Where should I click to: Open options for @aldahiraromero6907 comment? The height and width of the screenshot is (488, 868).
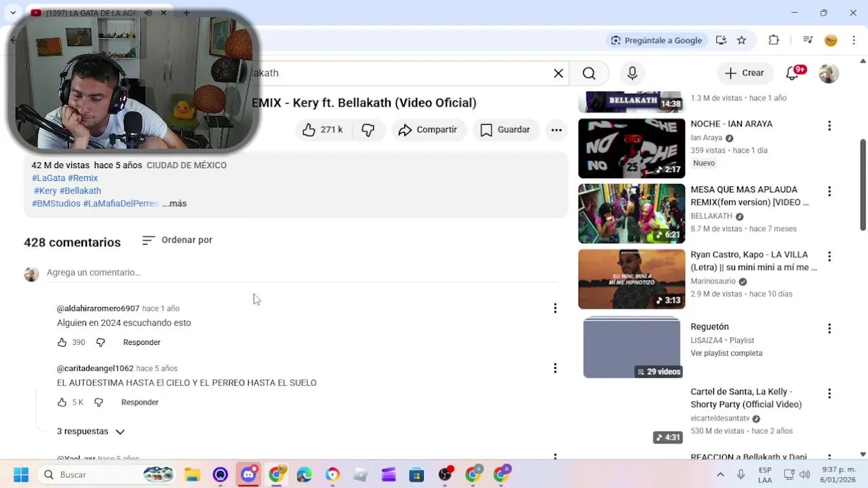pos(555,308)
